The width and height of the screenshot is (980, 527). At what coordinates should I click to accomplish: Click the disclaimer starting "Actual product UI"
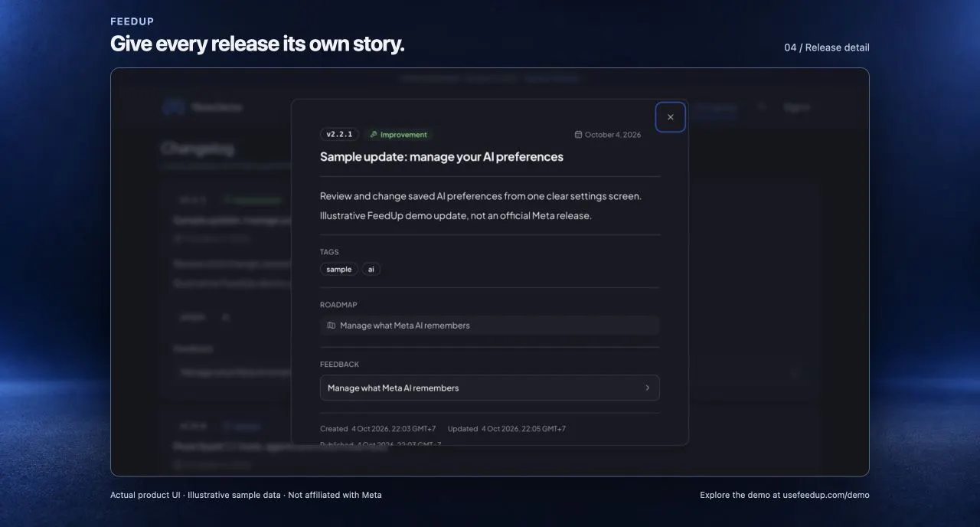point(246,495)
